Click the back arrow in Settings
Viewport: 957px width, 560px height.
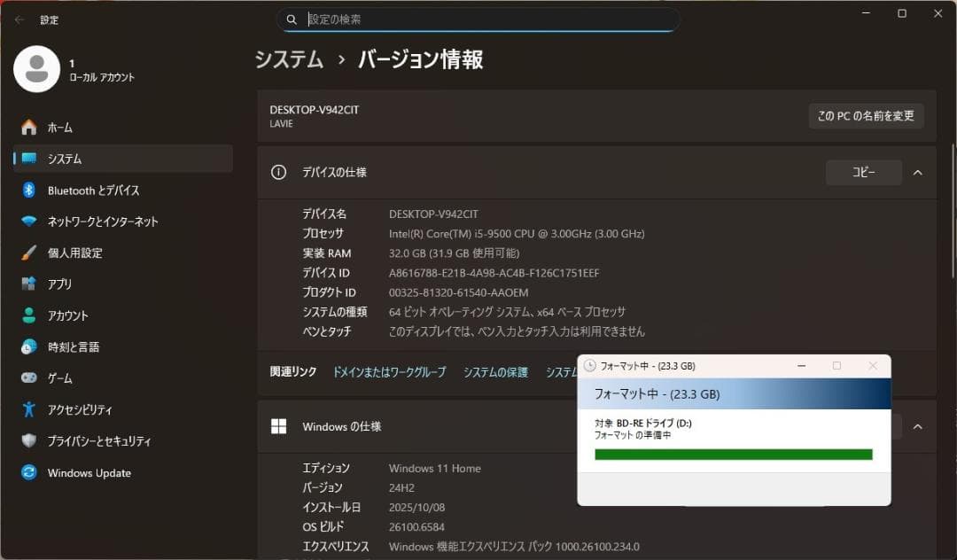[18, 19]
